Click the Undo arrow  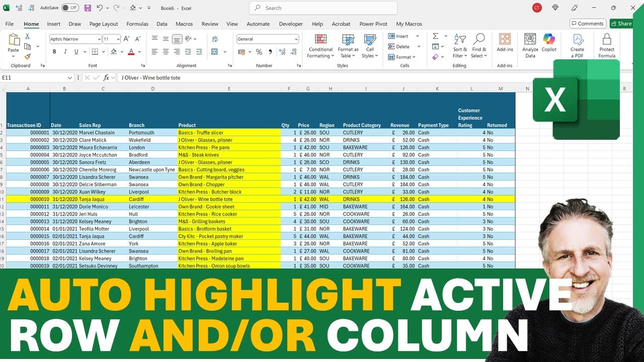click(x=100, y=8)
